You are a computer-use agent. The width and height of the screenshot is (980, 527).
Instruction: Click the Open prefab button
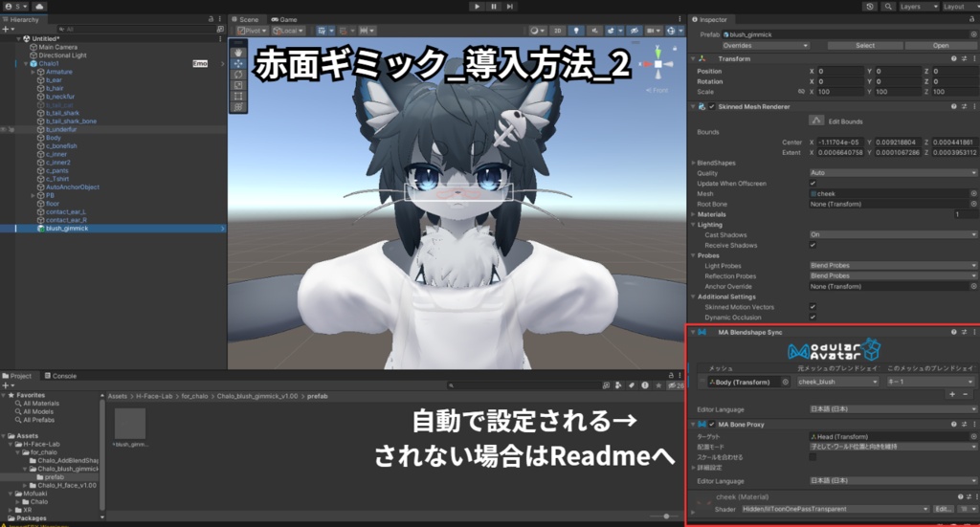point(941,46)
